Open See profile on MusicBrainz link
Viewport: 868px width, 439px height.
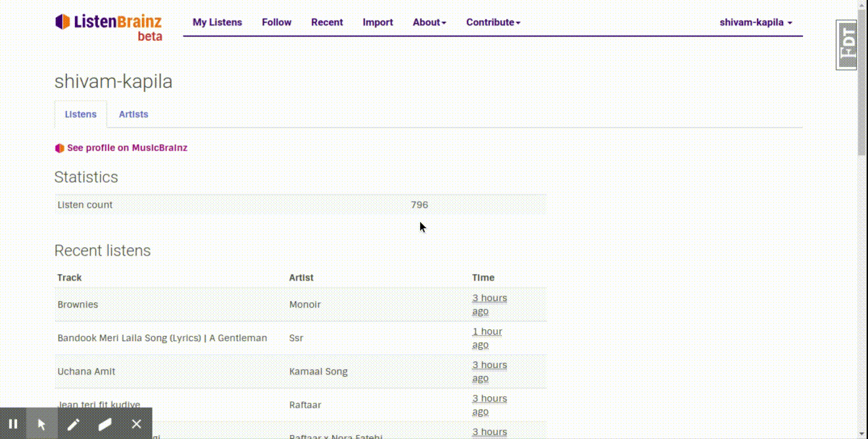pos(127,148)
